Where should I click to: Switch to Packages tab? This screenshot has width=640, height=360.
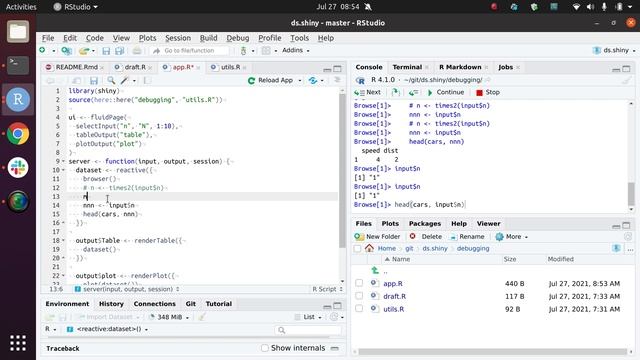point(424,223)
